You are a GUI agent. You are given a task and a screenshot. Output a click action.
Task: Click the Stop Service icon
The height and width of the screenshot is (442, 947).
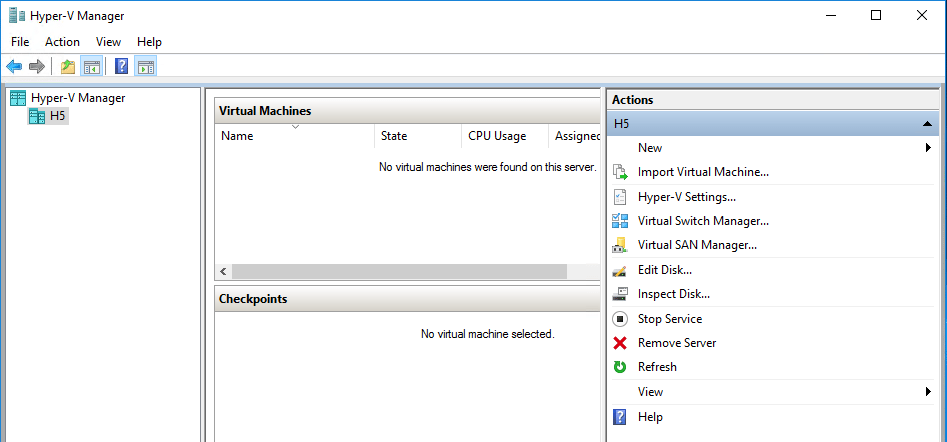pos(620,319)
